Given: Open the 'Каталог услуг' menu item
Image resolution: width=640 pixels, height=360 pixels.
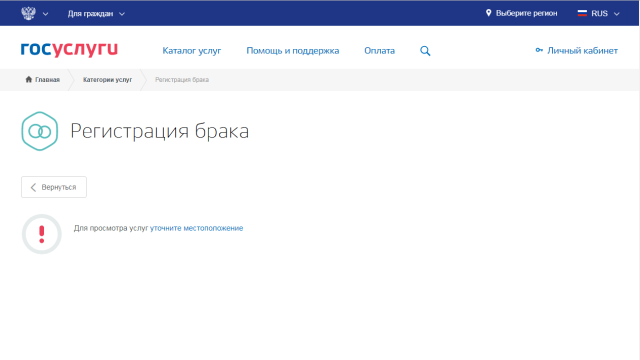Looking at the screenshot, I should click(x=191, y=51).
